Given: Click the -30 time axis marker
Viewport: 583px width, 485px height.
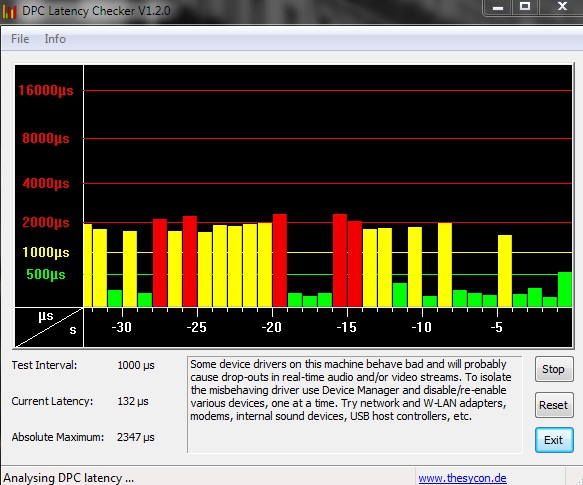Looking at the screenshot, I should [x=122, y=327].
